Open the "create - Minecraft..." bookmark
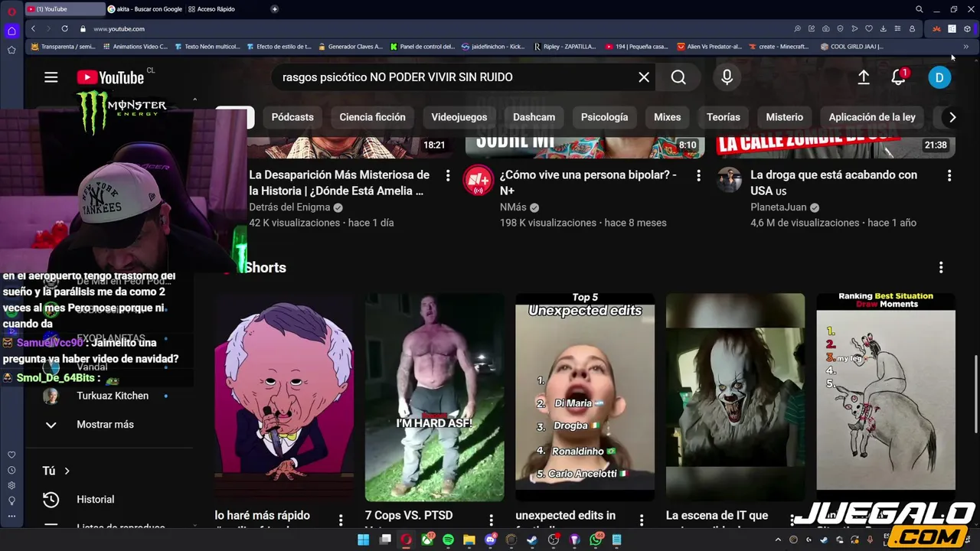Screen dimensions: 980x551 click(x=777, y=47)
